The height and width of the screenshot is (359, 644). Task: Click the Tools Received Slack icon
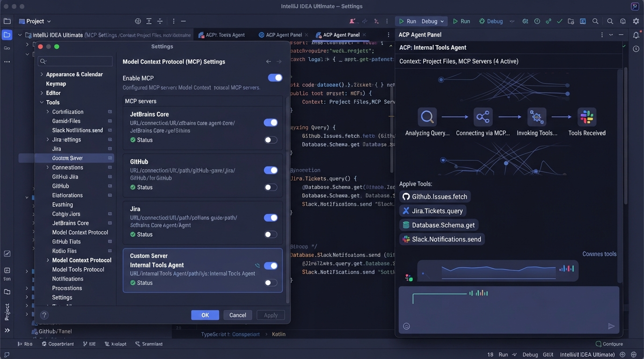tap(587, 117)
